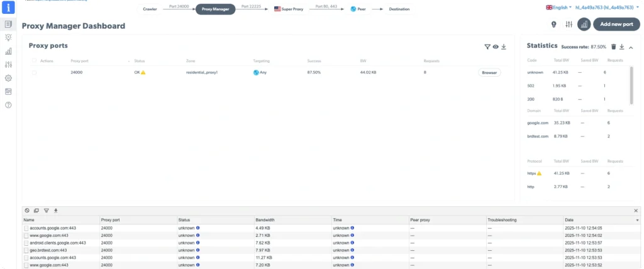Select the Super Proxy step in flow diagram
Viewport: 644px width, 269px height.
(289, 10)
